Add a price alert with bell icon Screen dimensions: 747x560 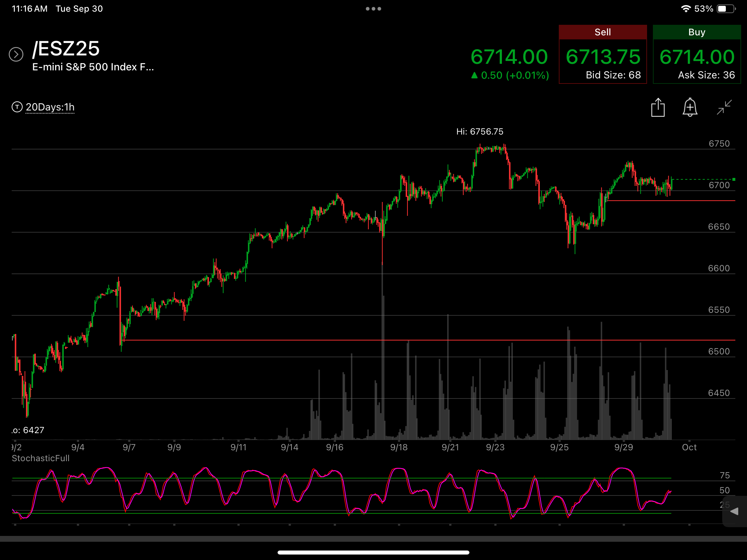[x=690, y=108]
